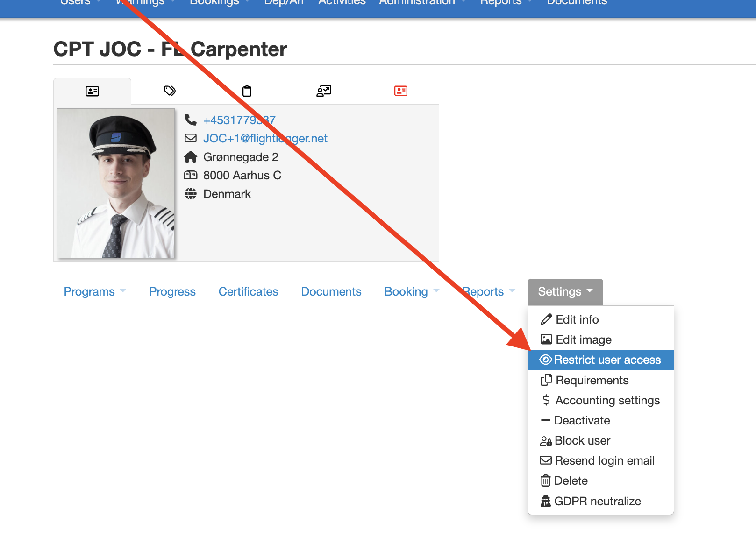This screenshot has width=756, height=537.
Task: Click the phone icon next to the phone number
Action: (191, 120)
